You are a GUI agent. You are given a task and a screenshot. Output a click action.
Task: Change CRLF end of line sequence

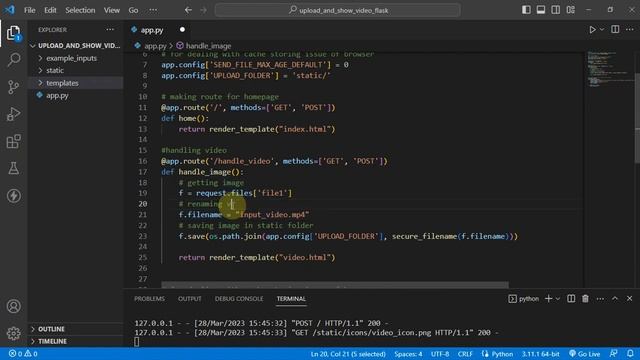[465, 353]
